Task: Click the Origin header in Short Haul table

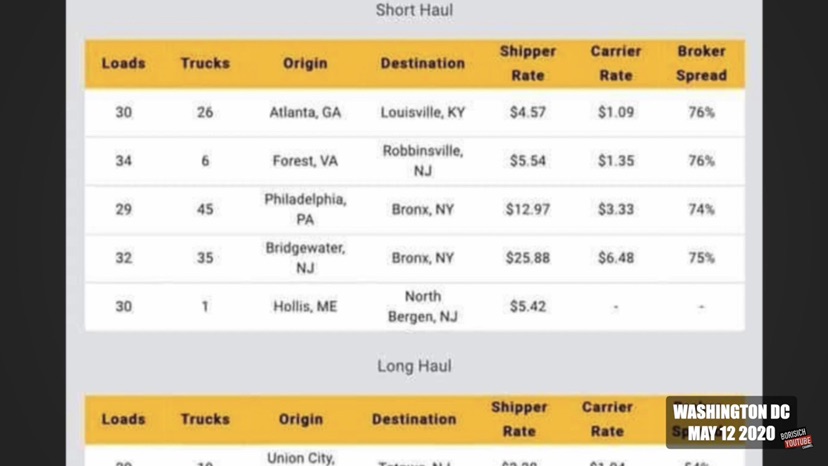Action: (305, 63)
